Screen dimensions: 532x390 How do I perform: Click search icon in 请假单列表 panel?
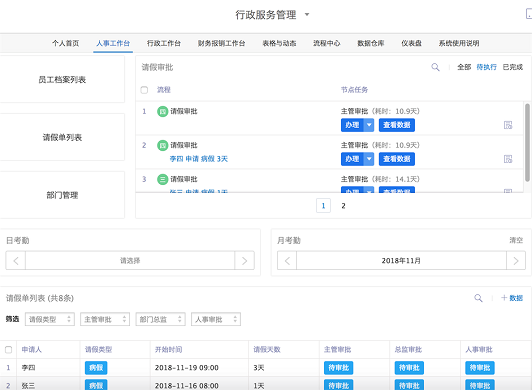[x=478, y=298]
